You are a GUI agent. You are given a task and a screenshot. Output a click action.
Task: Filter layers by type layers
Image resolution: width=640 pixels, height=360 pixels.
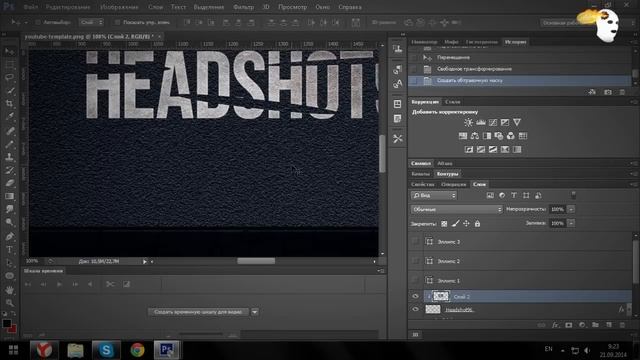click(514, 196)
